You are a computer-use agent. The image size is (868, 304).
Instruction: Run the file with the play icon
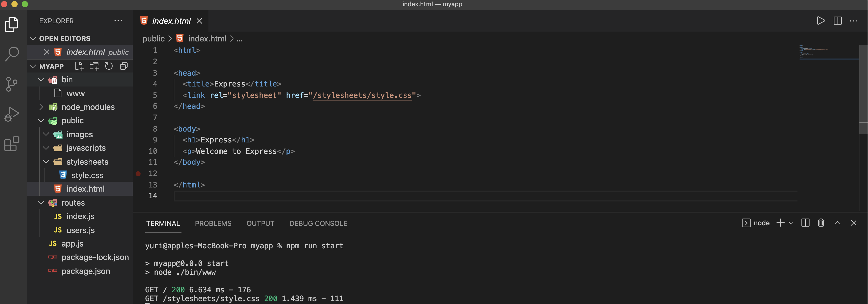pos(821,21)
